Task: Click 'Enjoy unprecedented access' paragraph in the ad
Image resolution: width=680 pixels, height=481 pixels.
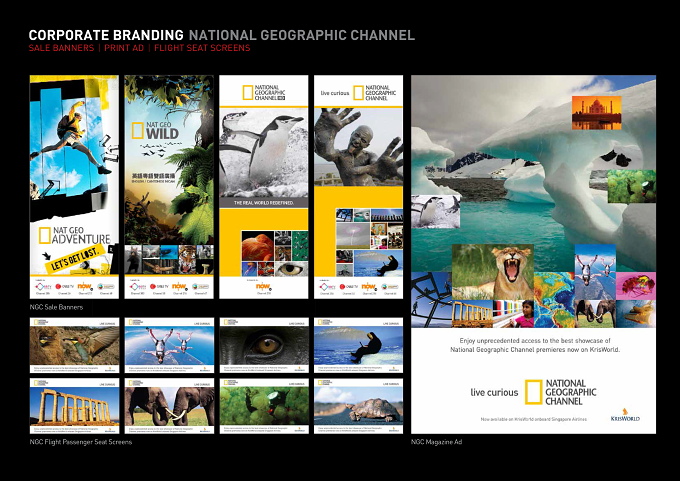Action: 535,345
